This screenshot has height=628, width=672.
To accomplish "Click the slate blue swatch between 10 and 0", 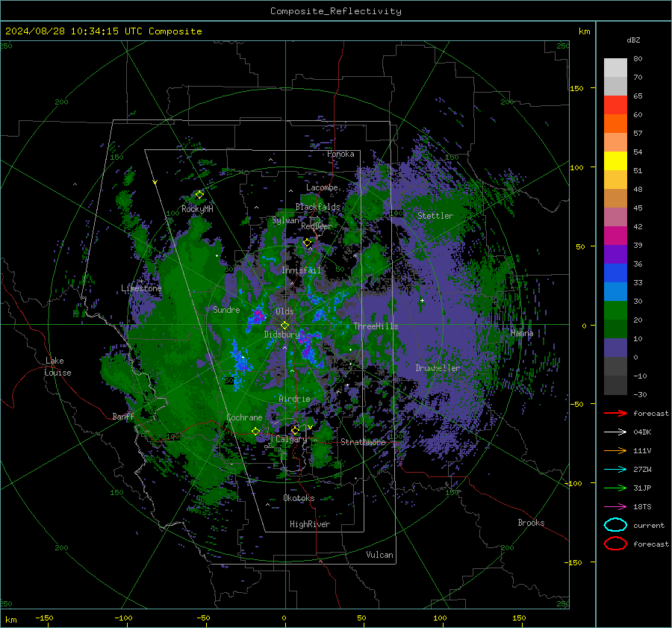I will 615,348.
